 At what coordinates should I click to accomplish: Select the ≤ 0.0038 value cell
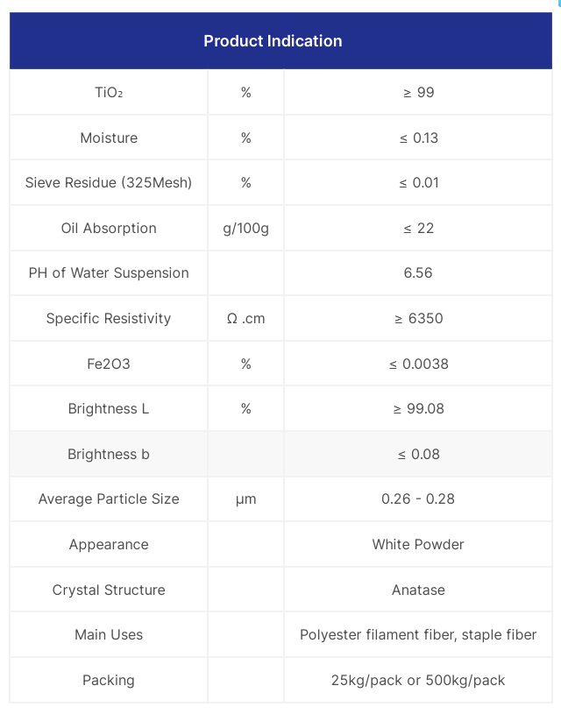418,363
